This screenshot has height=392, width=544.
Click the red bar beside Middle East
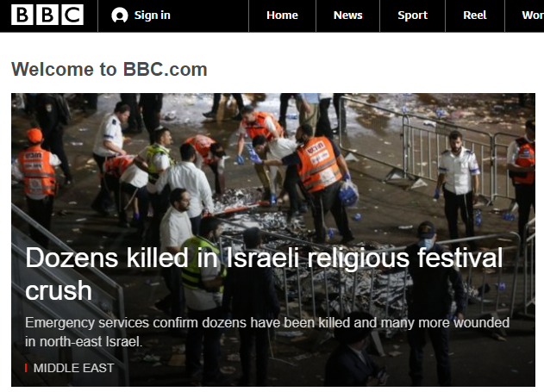(x=26, y=368)
